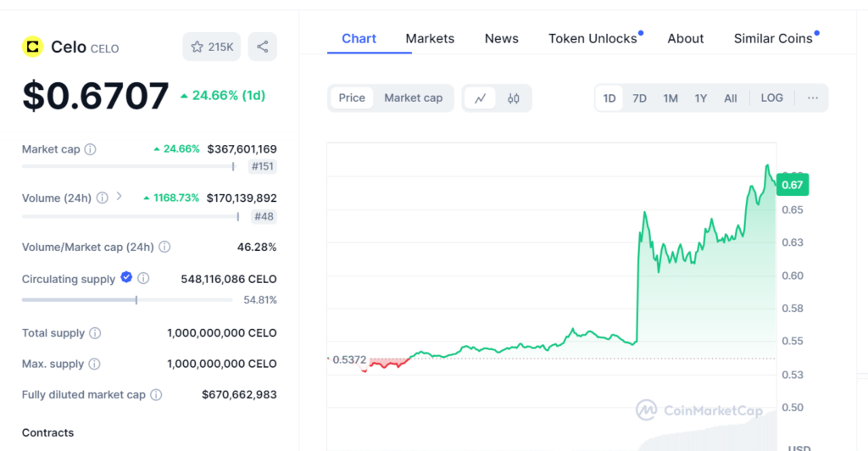Toggle chart to Price view
Viewport: 868px width, 451px height.
[352, 98]
